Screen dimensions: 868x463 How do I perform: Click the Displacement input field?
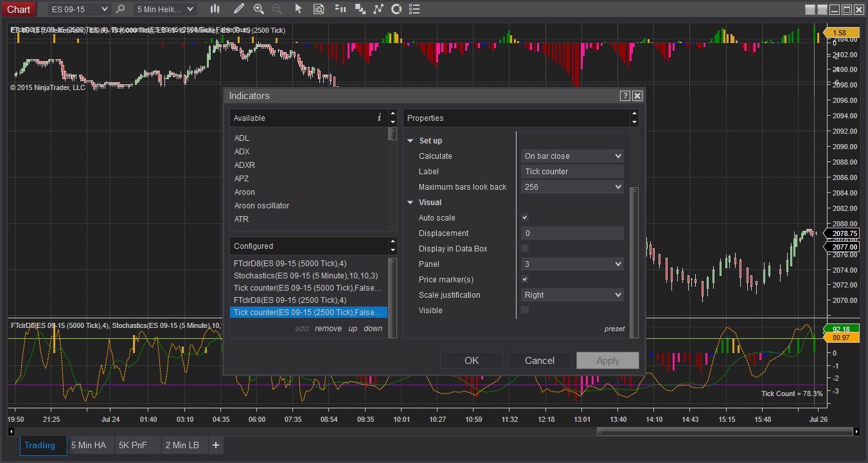pos(572,233)
